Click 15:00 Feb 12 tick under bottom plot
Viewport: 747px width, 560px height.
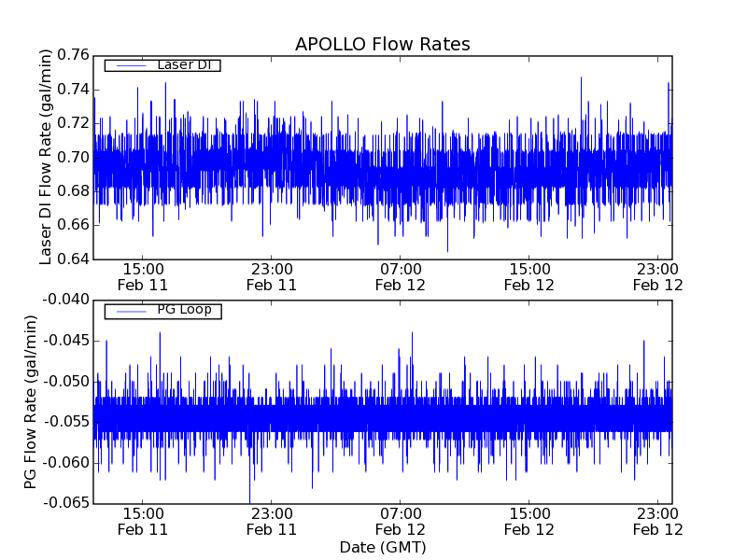coord(529,521)
